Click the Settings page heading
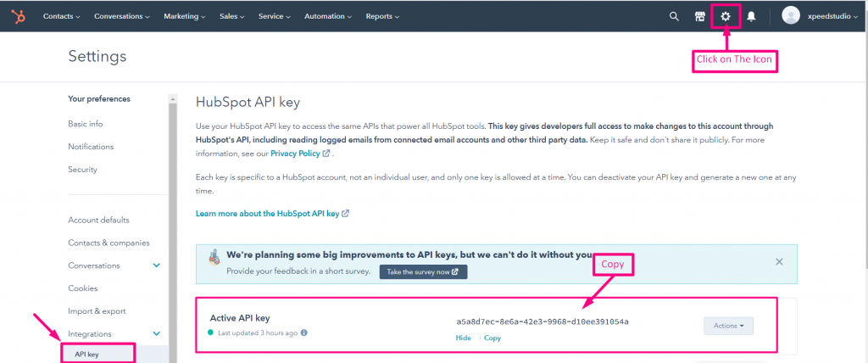This screenshot has height=363, width=868. 97,56
